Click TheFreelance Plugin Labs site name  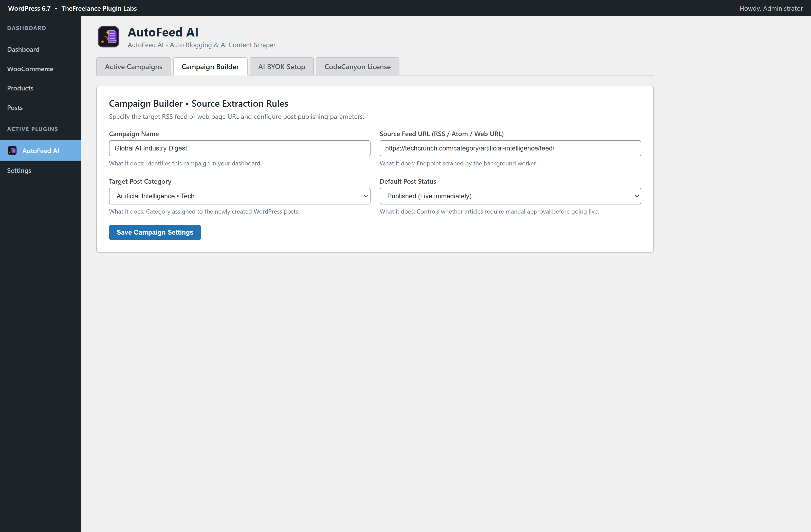[x=99, y=8]
